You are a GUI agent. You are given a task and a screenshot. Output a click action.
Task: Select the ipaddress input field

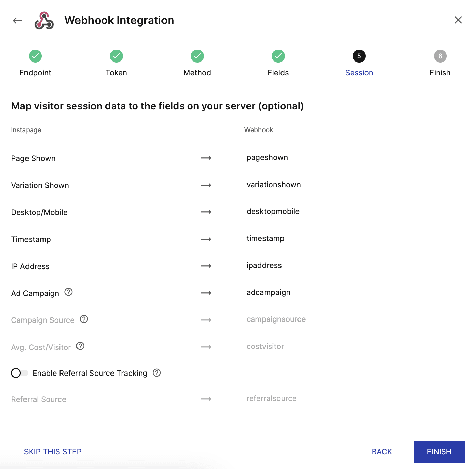[x=348, y=265]
